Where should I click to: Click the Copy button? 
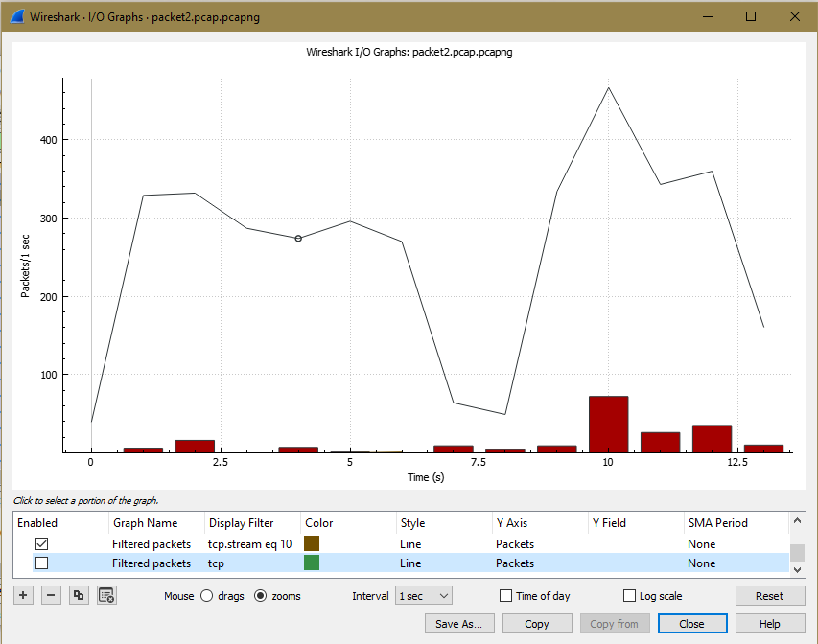pos(537,624)
